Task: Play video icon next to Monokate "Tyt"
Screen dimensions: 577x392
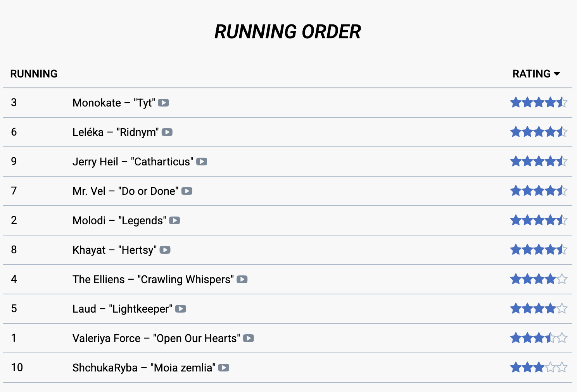Action: [164, 103]
